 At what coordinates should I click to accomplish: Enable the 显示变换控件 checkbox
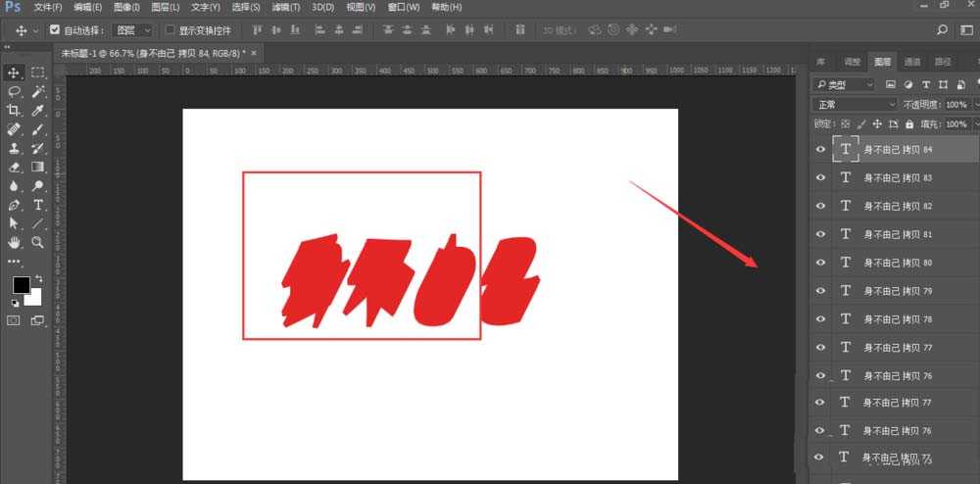(171, 30)
